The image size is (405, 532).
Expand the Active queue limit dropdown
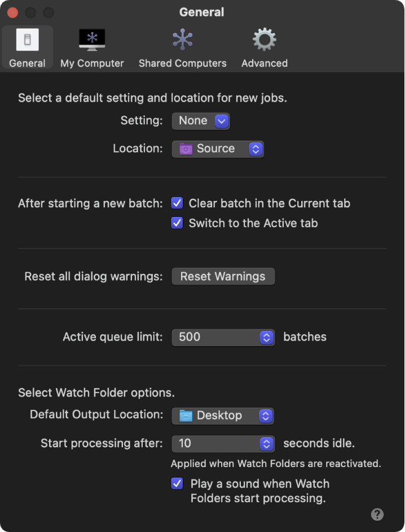coord(266,337)
